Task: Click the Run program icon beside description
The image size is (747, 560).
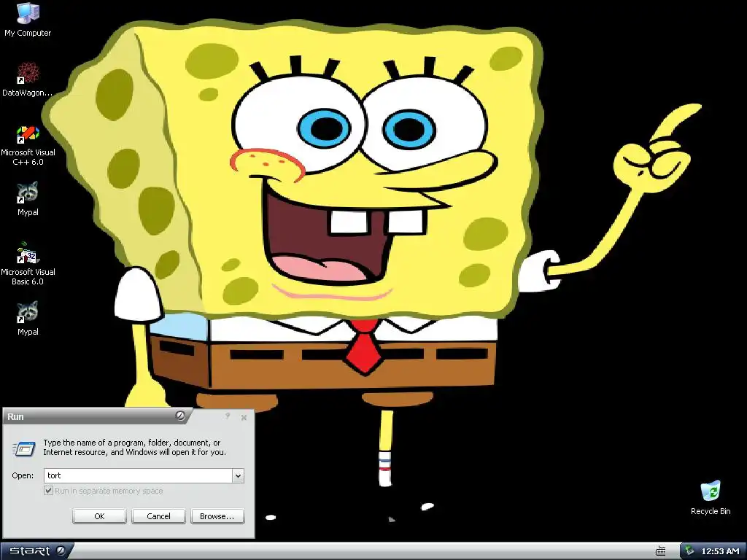Action: pyautogui.click(x=24, y=448)
